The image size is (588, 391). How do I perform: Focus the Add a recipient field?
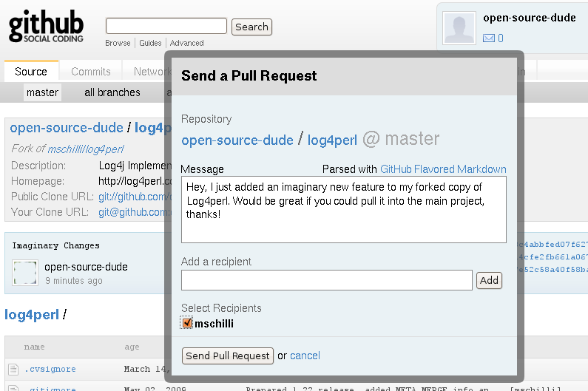click(327, 280)
